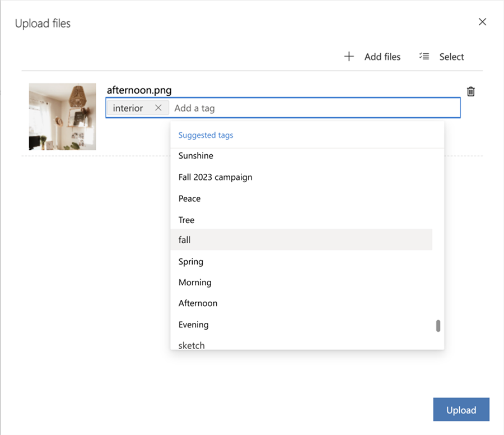
Task: Remove the interior tag
Action: pyautogui.click(x=158, y=108)
